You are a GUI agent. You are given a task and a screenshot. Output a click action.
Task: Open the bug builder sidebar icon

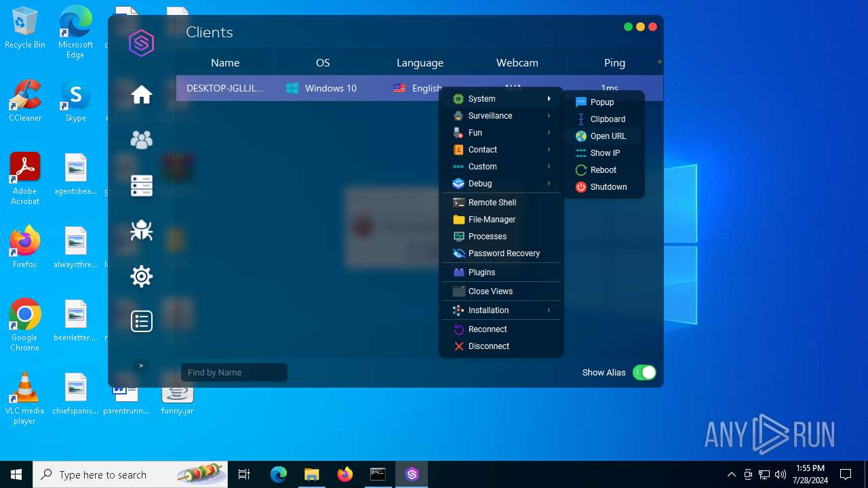point(142,231)
